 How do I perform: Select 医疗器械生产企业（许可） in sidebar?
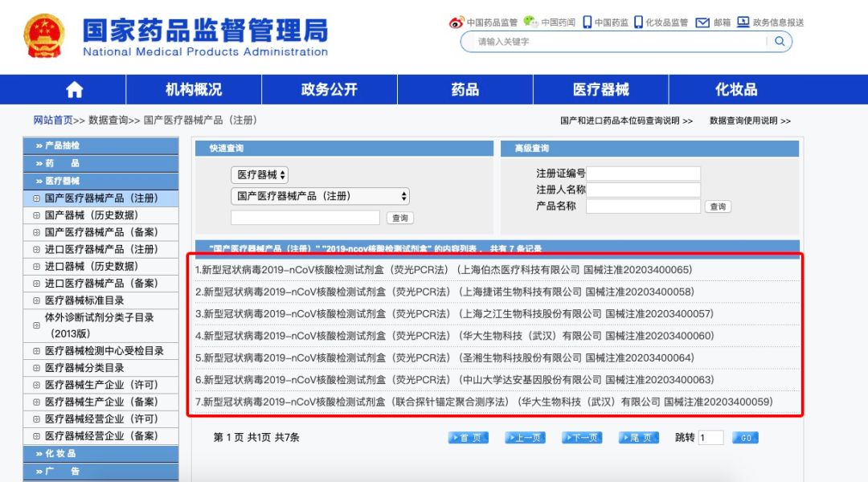point(100,385)
